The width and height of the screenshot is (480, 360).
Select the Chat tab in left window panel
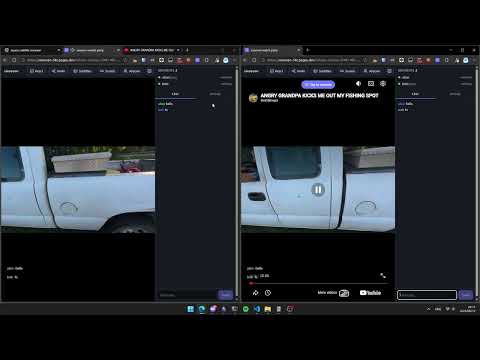[175, 94]
